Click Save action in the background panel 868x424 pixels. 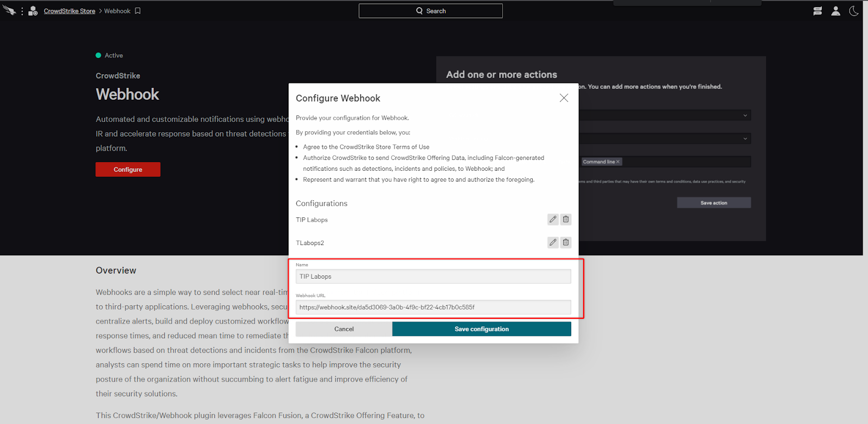click(x=714, y=203)
